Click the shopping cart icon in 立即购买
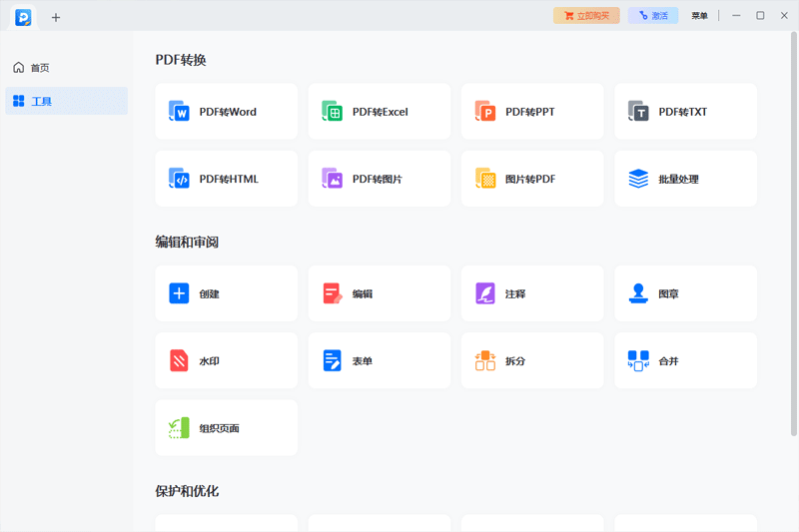 568,16
